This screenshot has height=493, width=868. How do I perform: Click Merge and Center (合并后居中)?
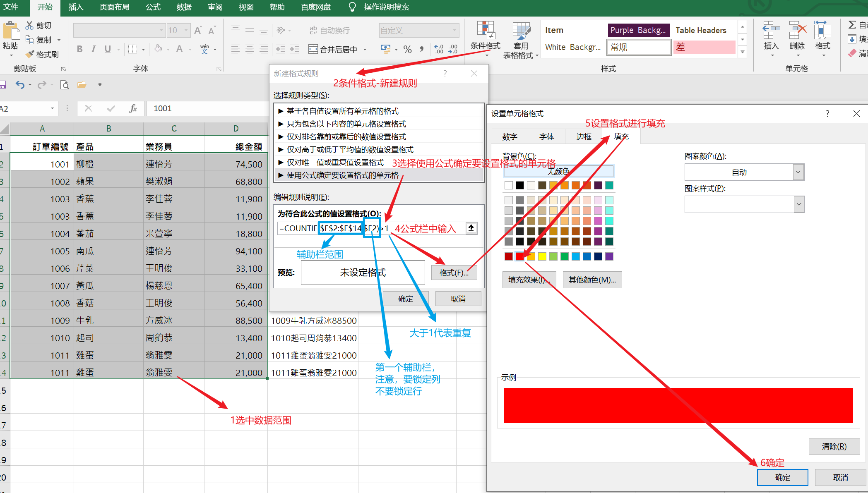pos(333,49)
